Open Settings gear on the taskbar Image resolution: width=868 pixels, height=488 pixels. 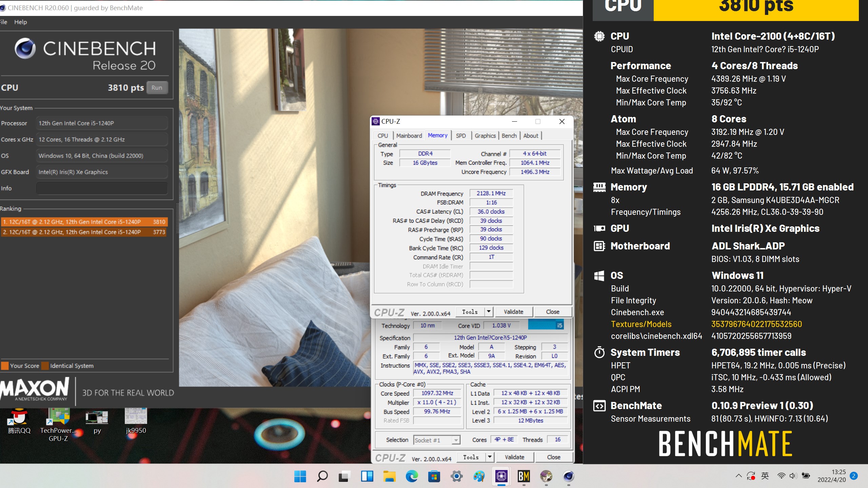click(x=456, y=476)
